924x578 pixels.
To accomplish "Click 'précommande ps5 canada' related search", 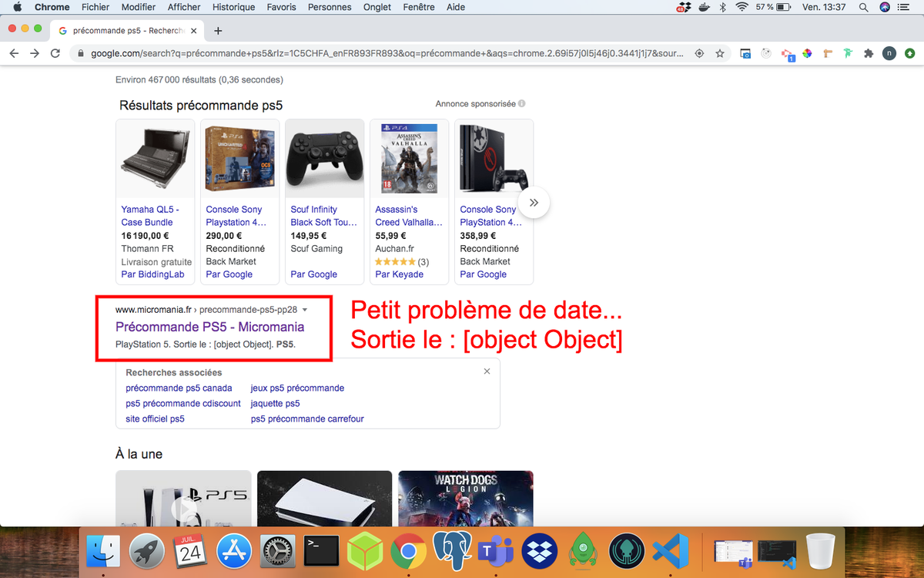I will [x=179, y=388].
